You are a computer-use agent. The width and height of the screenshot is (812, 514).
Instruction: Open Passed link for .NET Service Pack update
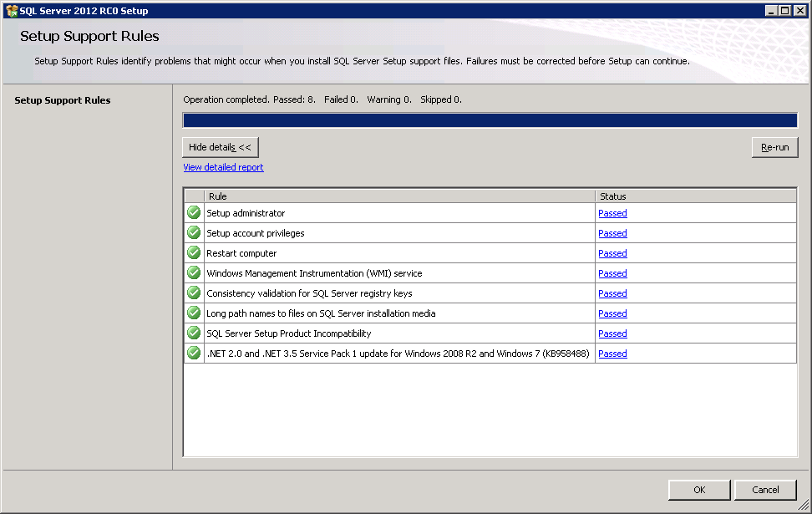(612, 354)
